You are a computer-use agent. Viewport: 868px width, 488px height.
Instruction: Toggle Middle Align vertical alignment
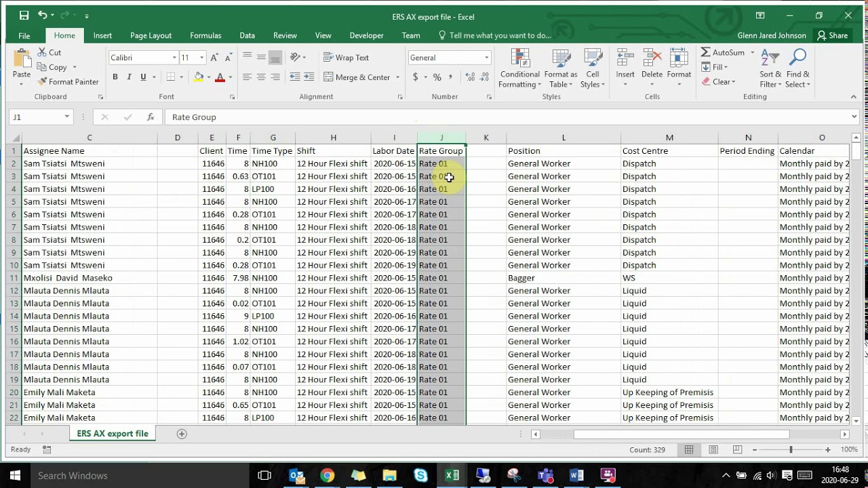coord(261,58)
